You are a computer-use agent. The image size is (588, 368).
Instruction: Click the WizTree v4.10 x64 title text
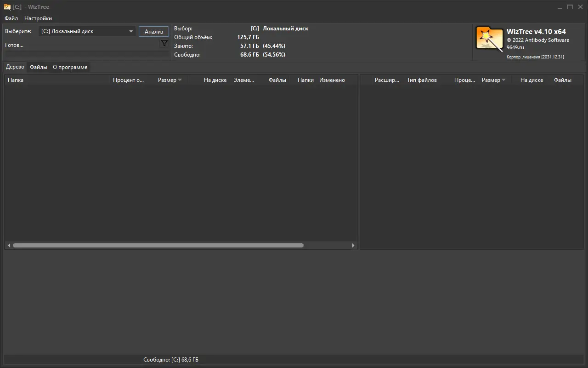pyautogui.click(x=536, y=32)
